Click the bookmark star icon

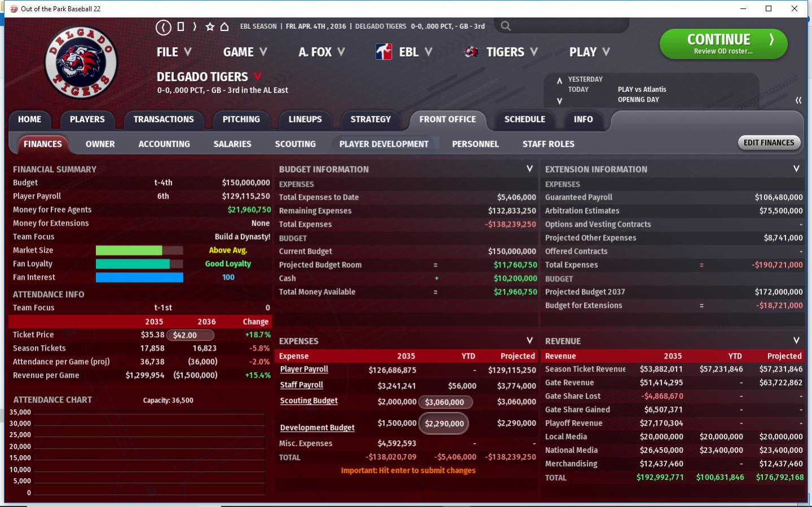[210, 27]
